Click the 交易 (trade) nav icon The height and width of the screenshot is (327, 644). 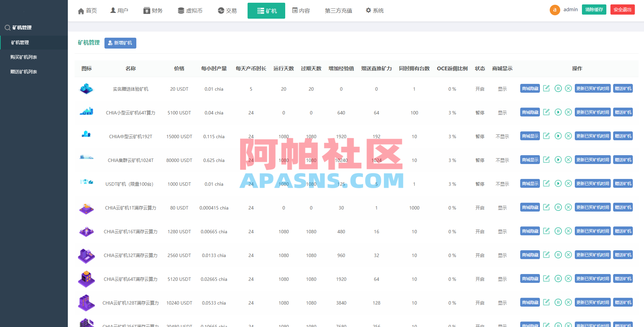point(220,10)
